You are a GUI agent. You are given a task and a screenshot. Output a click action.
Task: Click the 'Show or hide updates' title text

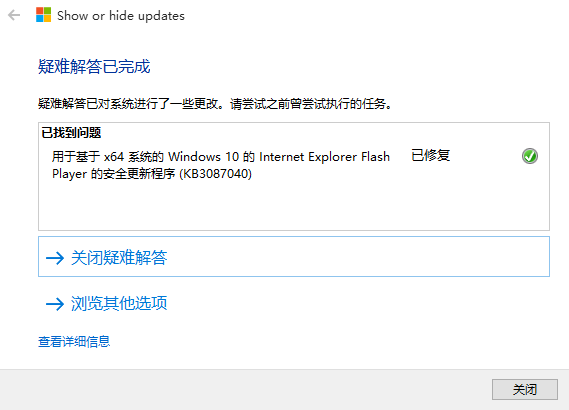121,16
